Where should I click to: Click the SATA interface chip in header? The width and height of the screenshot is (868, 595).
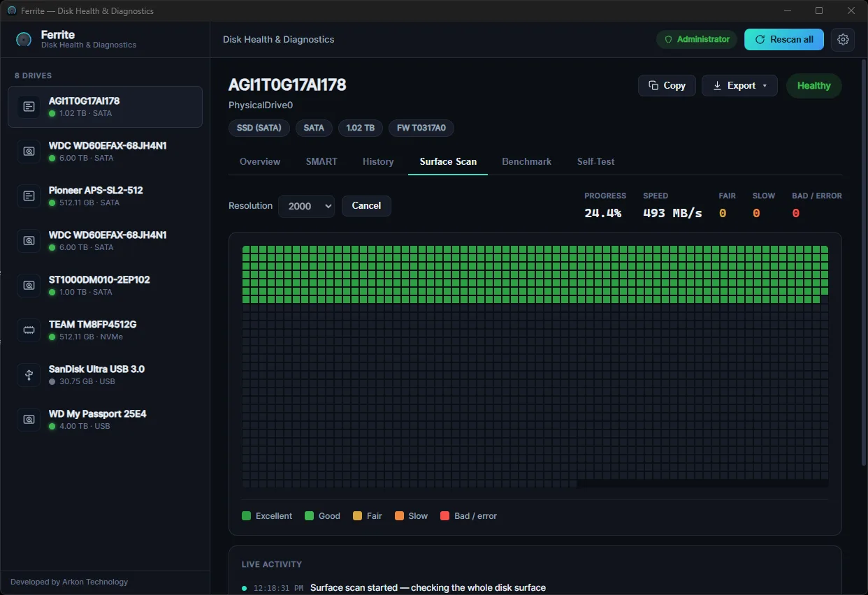(314, 128)
